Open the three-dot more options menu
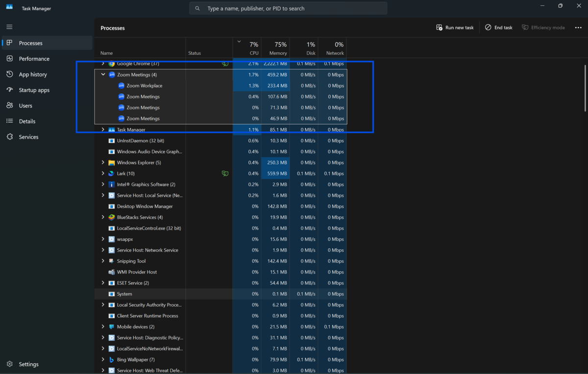588x374 pixels. click(x=578, y=28)
